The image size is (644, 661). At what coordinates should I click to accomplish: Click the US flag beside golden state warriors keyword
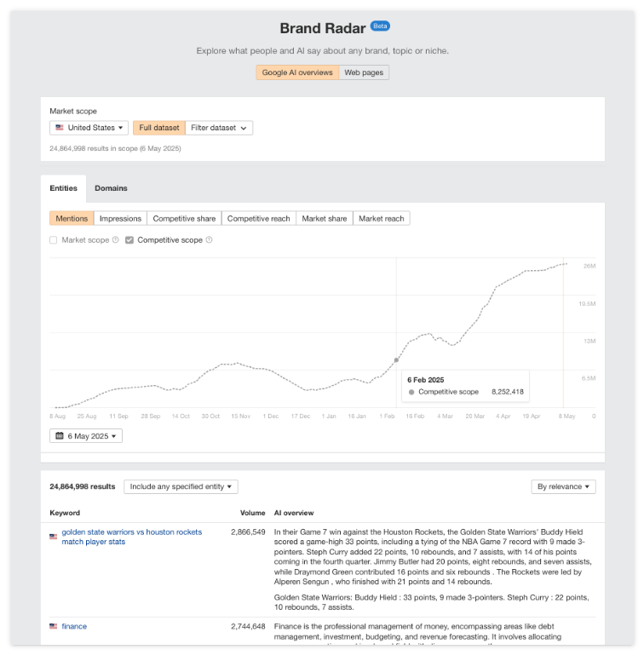[53, 537]
